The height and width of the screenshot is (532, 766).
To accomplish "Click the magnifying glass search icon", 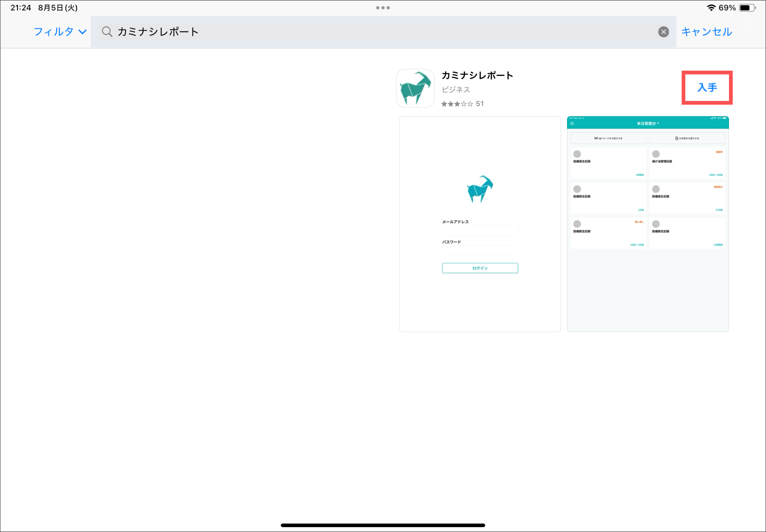I will (x=107, y=32).
